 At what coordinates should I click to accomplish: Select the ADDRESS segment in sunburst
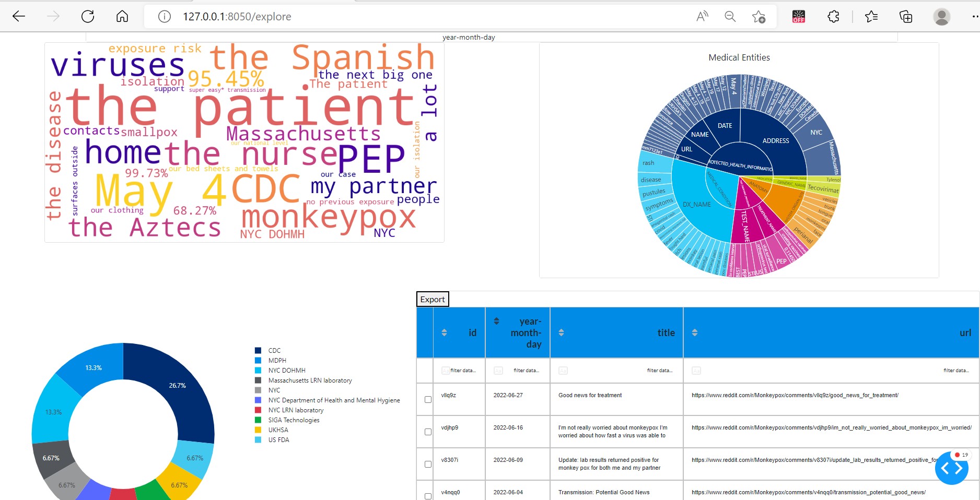(x=776, y=141)
